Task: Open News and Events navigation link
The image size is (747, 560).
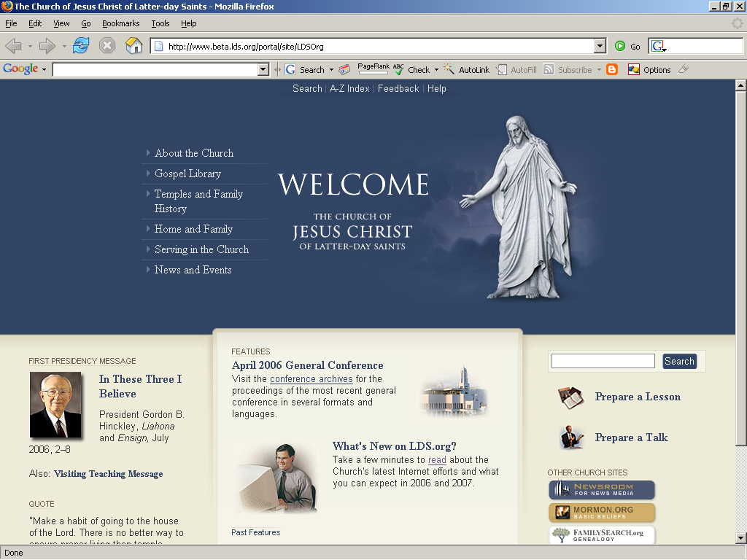Action: [193, 270]
